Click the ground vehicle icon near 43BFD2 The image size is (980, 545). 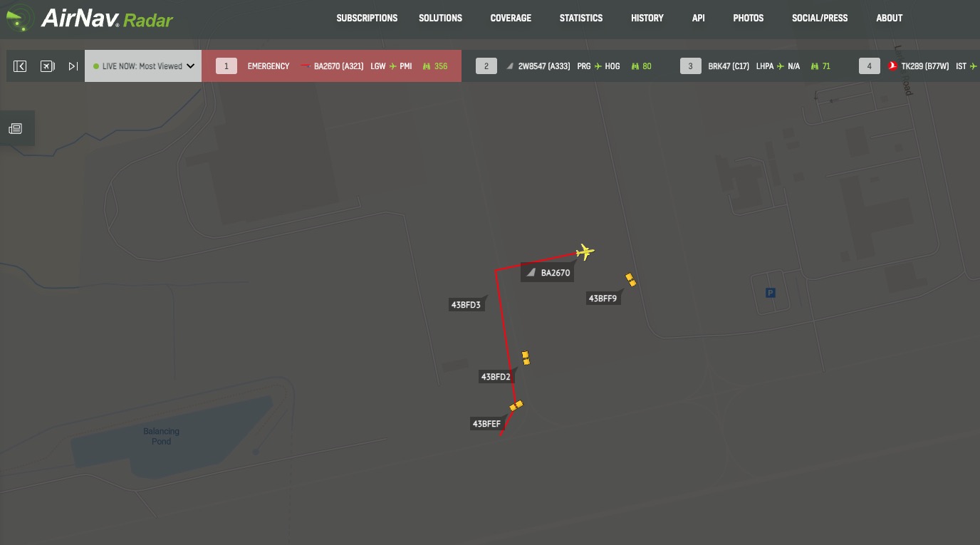[x=526, y=358]
